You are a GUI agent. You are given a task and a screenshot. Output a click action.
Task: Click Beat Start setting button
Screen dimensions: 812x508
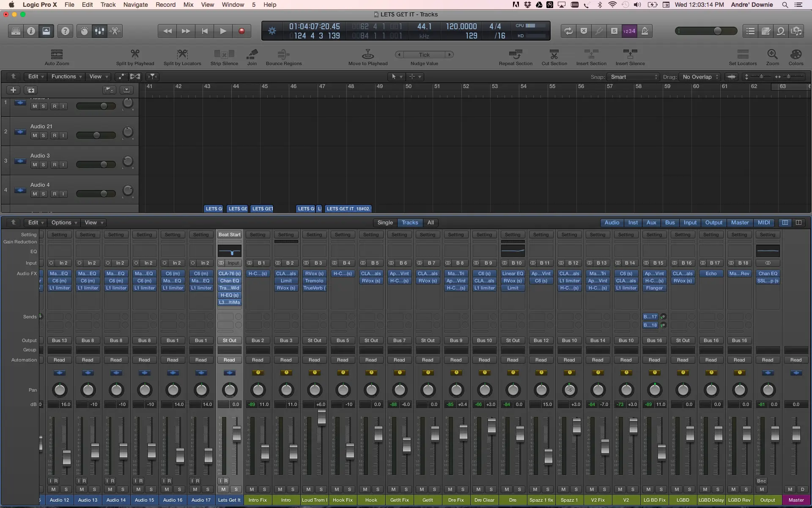tap(229, 235)
